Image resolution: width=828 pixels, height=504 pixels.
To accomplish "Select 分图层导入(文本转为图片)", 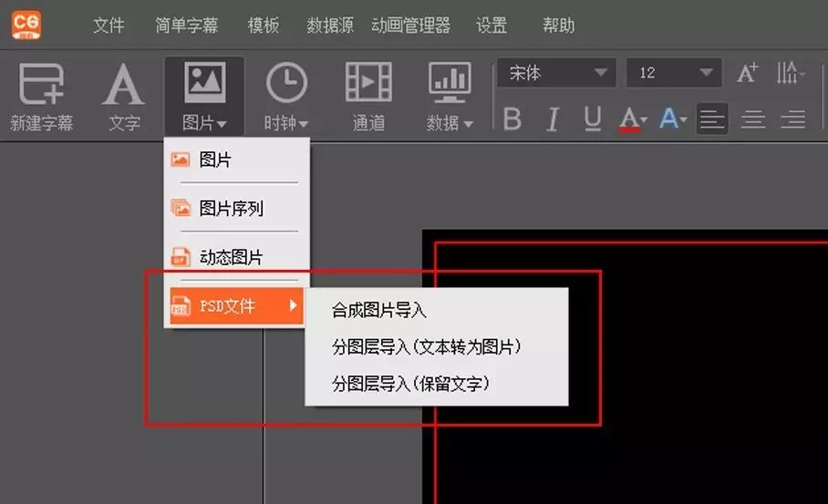I will (427, 346).
